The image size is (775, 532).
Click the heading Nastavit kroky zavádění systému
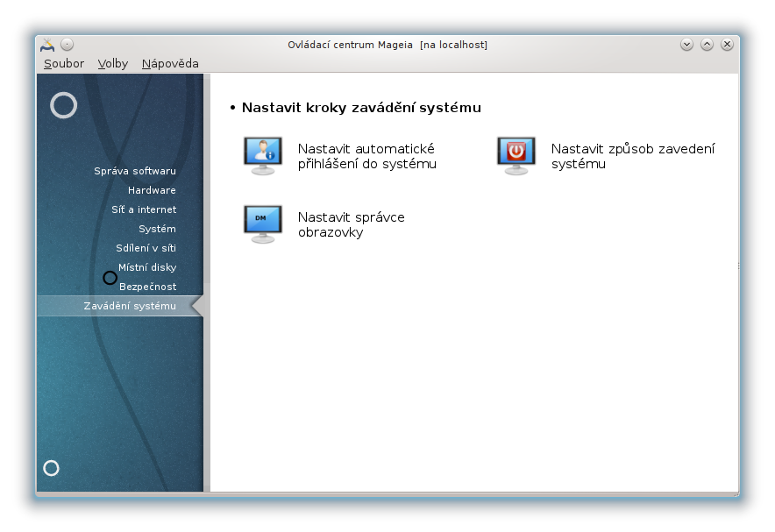(361, 108)
